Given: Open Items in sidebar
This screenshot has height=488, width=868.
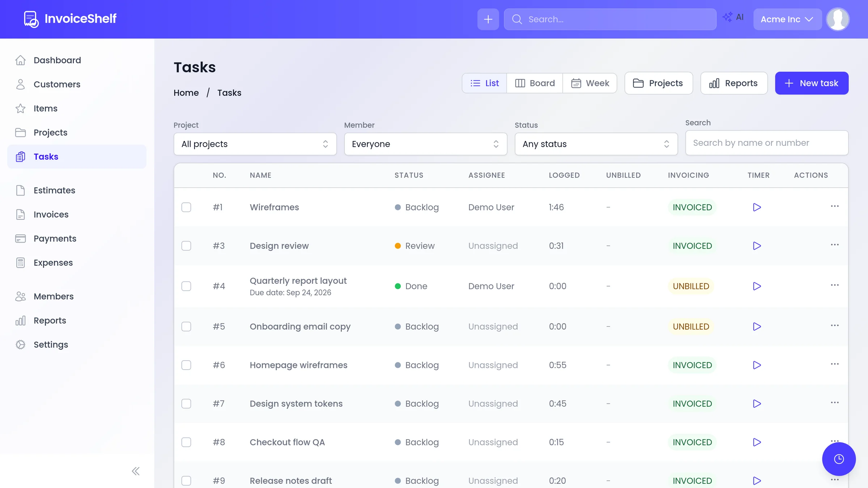Looking at the screenshot, I should pyautogui.click(x=77, y=108).
